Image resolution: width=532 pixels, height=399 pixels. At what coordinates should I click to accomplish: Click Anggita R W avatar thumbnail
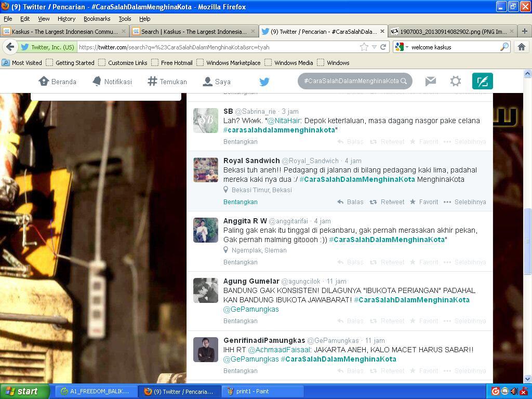pyautogui.click(x=206, y=230)
